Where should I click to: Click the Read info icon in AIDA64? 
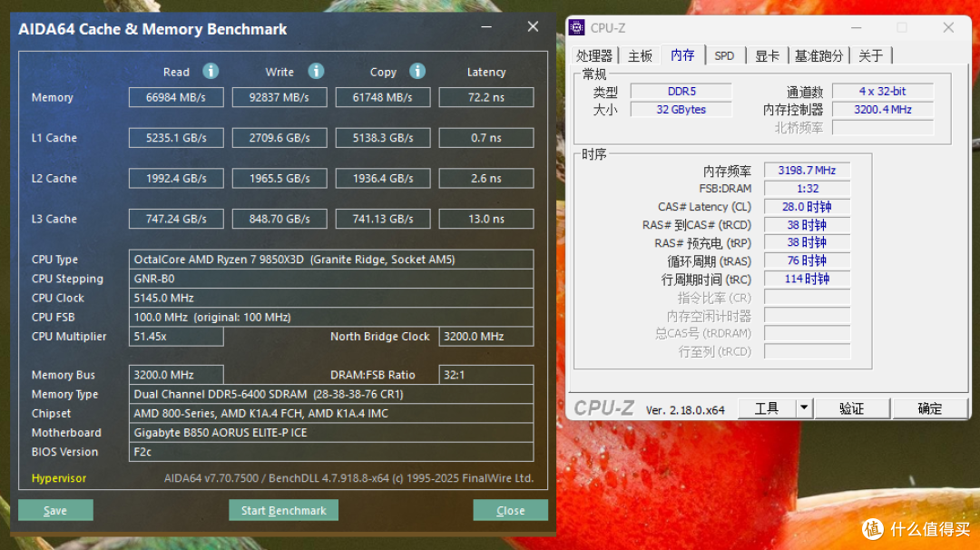(211, 72)
